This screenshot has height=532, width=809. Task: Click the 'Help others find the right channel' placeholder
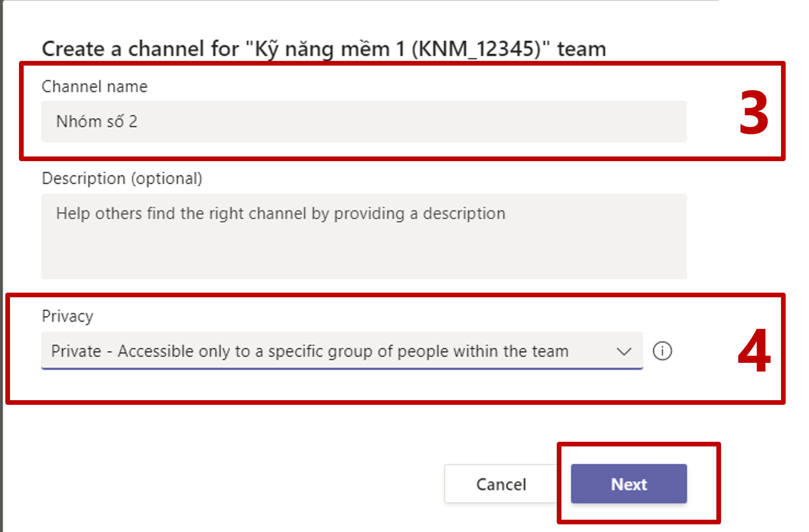click(x=281, y=214)
